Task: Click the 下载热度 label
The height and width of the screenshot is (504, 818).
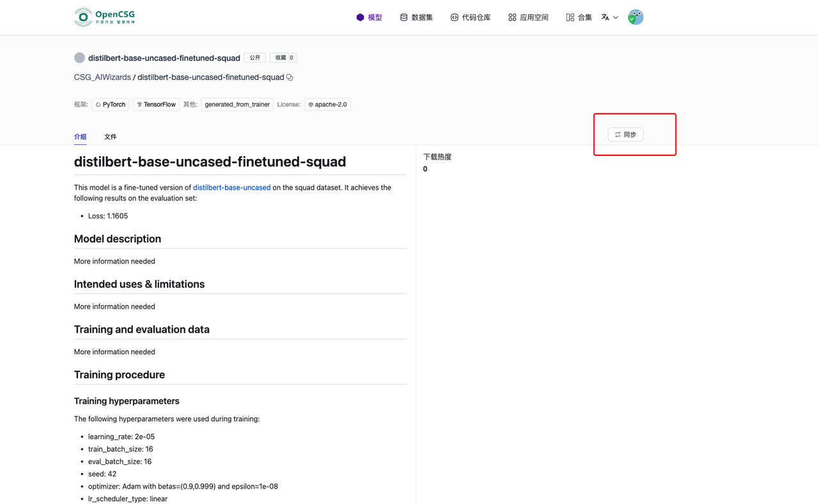Action: pos(437,157)
